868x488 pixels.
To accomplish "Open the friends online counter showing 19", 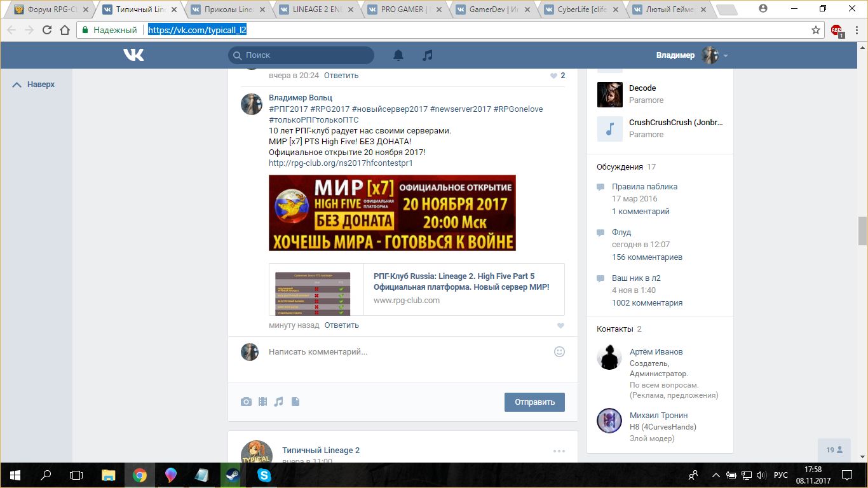I will coord(834,450).
